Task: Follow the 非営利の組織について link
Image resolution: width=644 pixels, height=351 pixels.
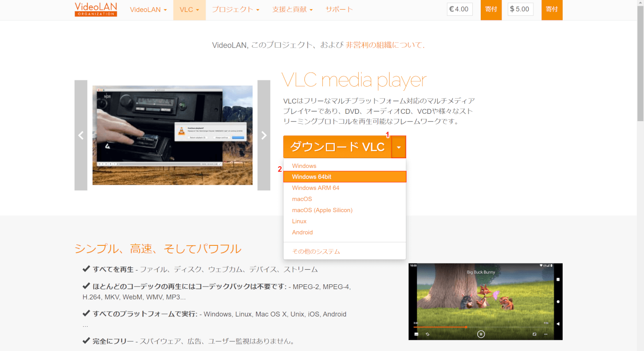Action: (385, 45)
